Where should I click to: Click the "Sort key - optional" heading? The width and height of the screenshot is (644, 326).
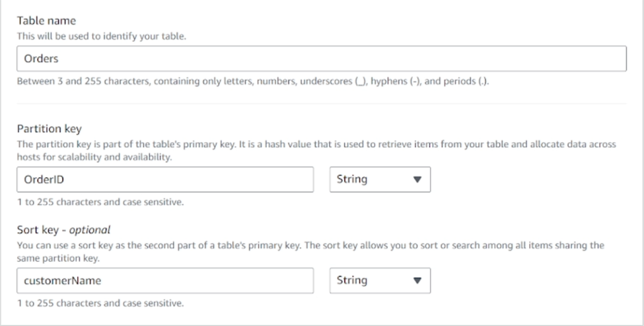[x=63, y=230]
